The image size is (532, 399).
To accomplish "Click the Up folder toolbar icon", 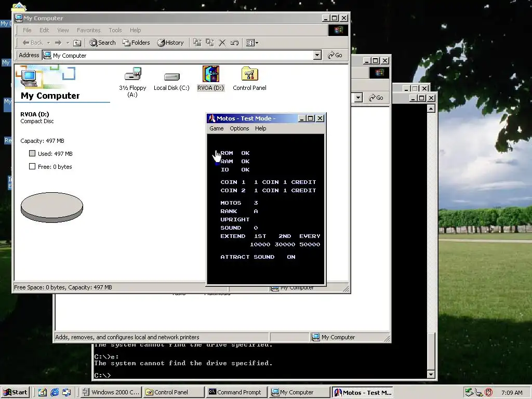I will (77, 43).
